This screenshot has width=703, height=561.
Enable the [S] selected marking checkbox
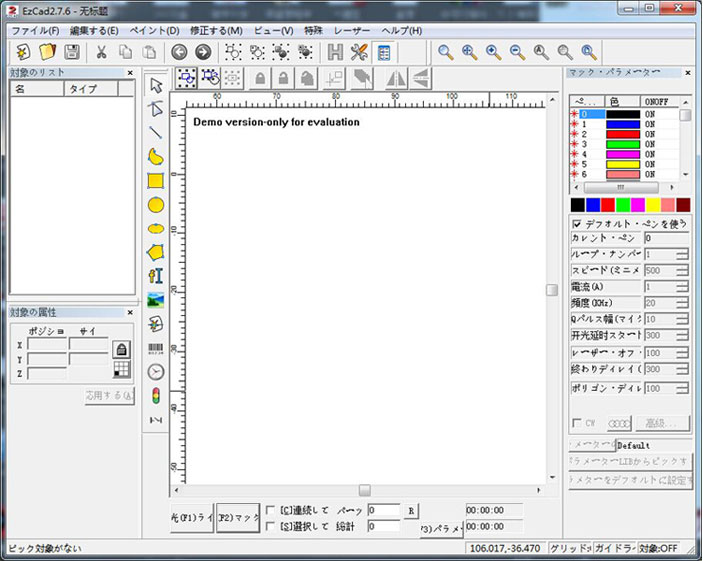click(x=270, y=526)
